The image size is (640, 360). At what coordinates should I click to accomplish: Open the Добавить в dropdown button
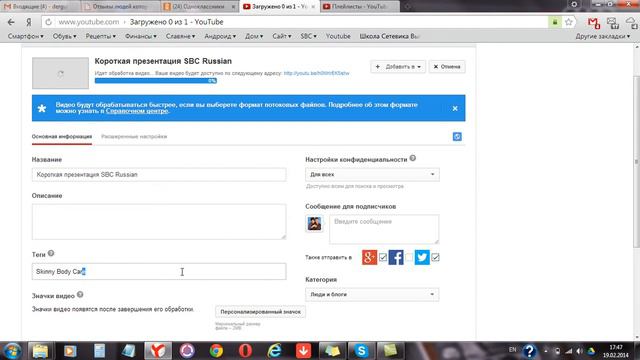pyautogui.click(x=398, y=67)
